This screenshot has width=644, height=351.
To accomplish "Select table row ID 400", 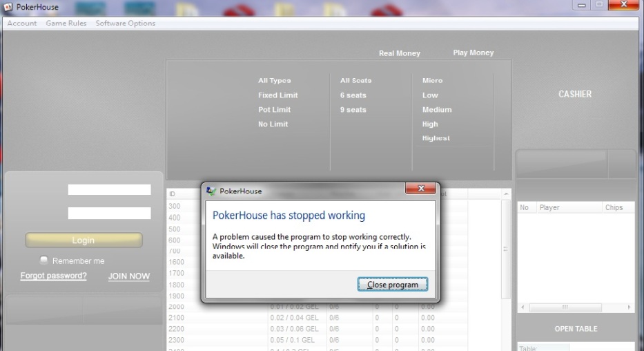I will (174, 218).
